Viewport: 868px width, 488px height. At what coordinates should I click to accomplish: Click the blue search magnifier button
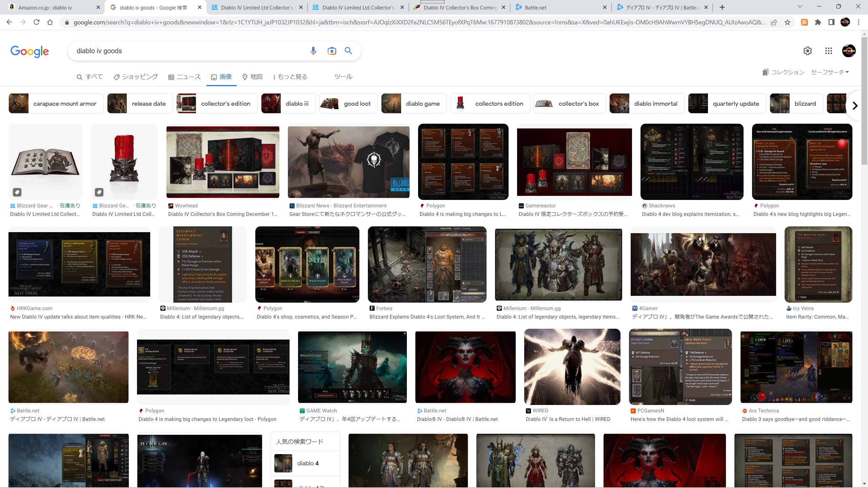coord(348,51)
